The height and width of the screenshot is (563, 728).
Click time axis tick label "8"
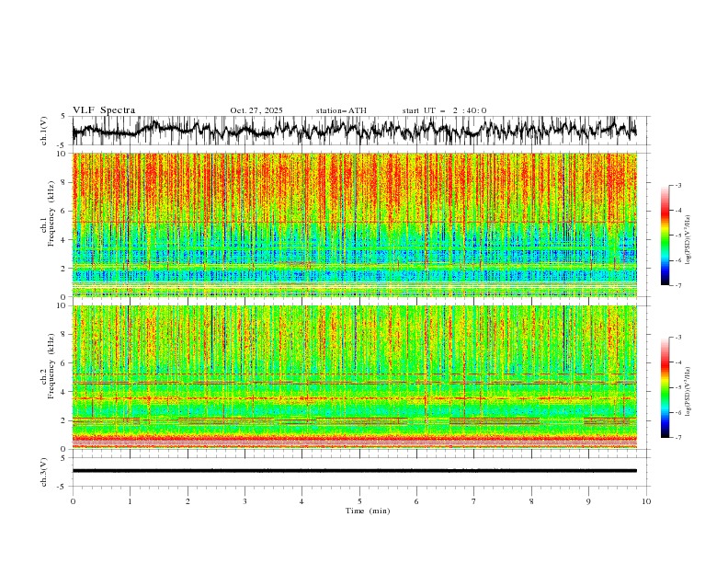click(531, 501)
